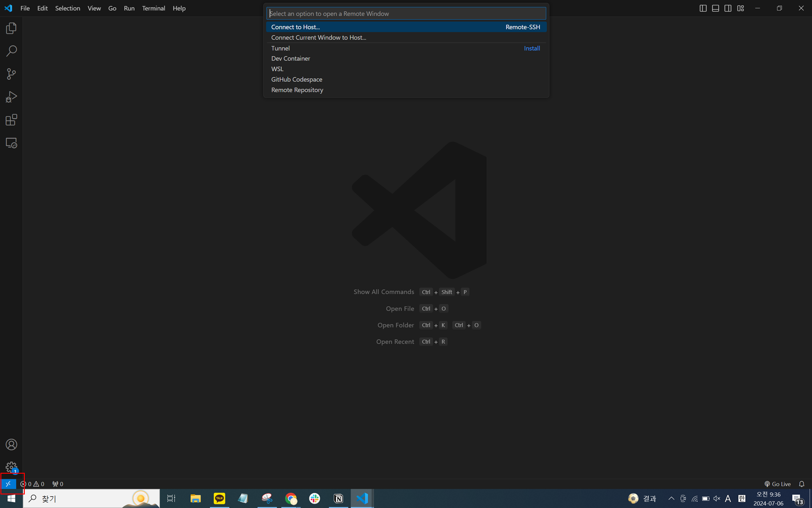Image resolution: width=812 pixels, height=508 pixels.
Task: Open Slack from the taskbar
Action: pyautogui.click(x=315, y=499)
